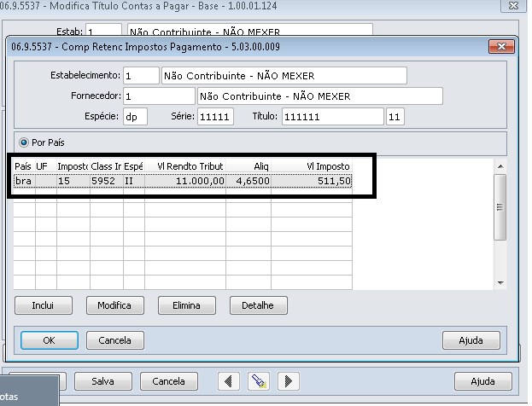Click the scroll up arrow of grid
Screen dimensions: 532x406
point(500,166)
